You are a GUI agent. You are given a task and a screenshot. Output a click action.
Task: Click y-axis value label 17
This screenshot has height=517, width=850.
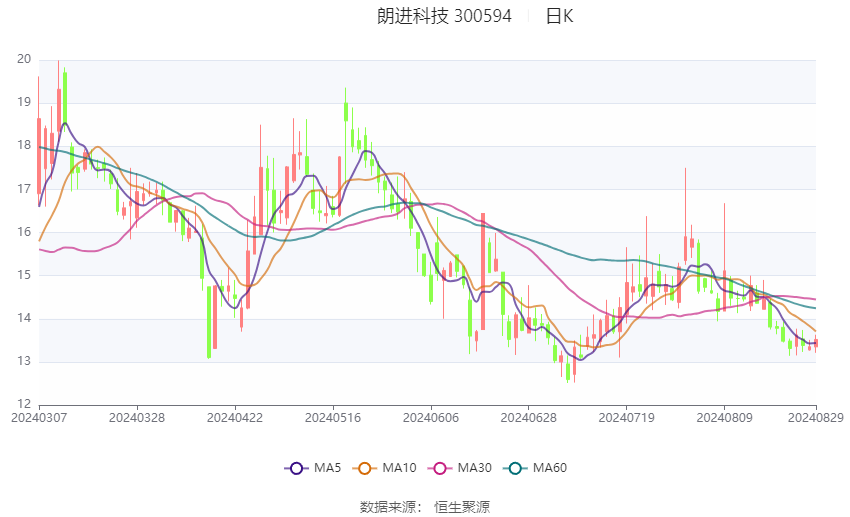point(24,189)
